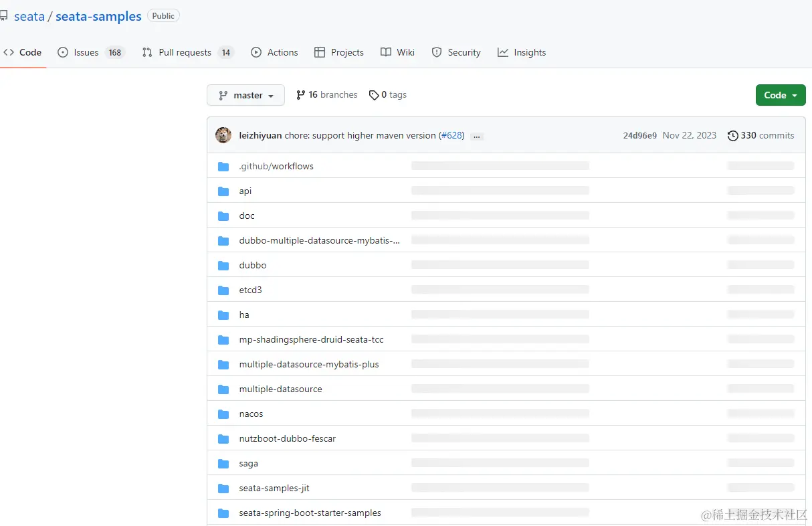
Task: Open the doc folder
Action: tap(247, 215)
